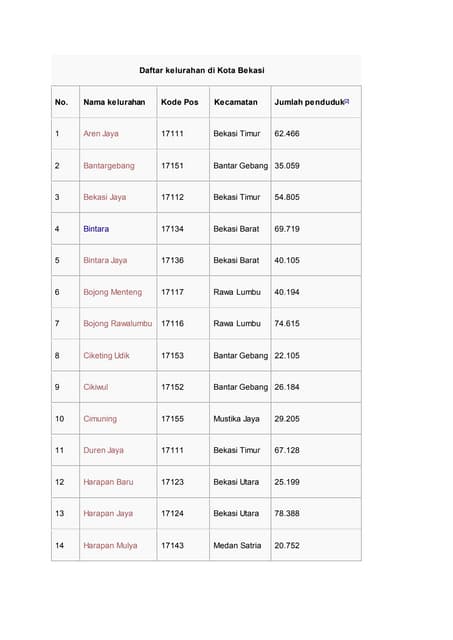Image resolution: width=453 pixels, height=640 pixels.
Task: Open the Harapan Mulya link
Action: 110,545
